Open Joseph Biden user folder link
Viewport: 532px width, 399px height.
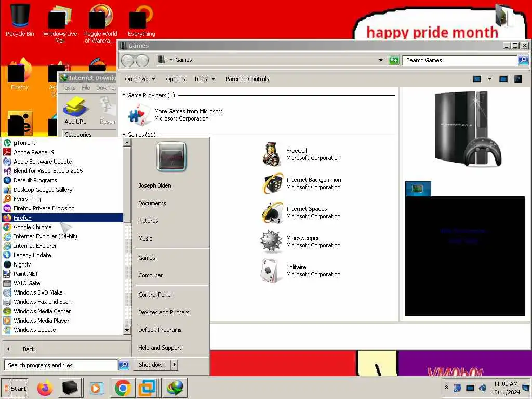click(x=155, y=185)
